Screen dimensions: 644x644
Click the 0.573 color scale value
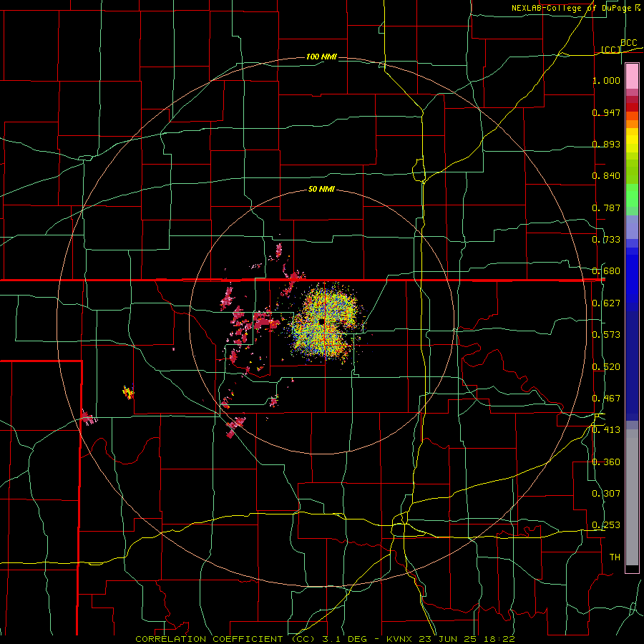pyautogui.click(x=606, y=335)
